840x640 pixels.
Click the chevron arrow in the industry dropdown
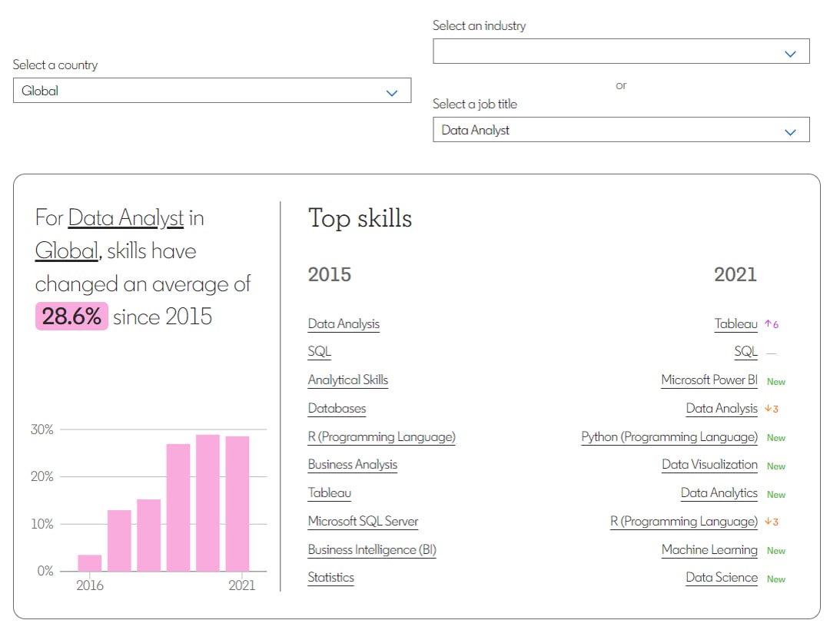(x=790, y=53)
